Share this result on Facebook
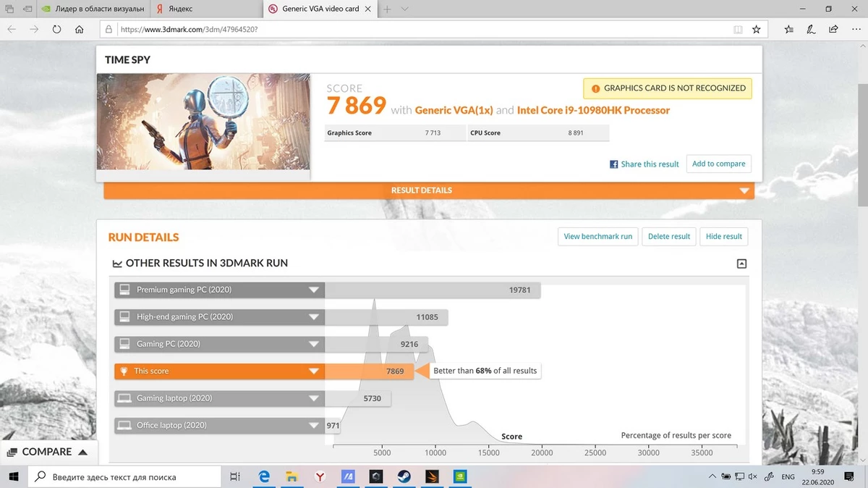This screenshot has width=868, height=488. 644,164
